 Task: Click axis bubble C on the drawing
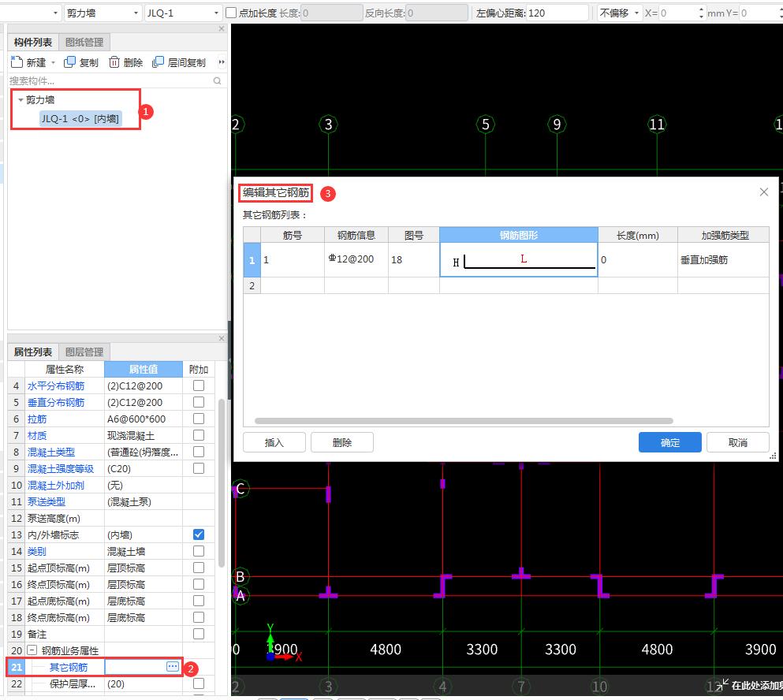pyautogui.click(x=240, y=488)
